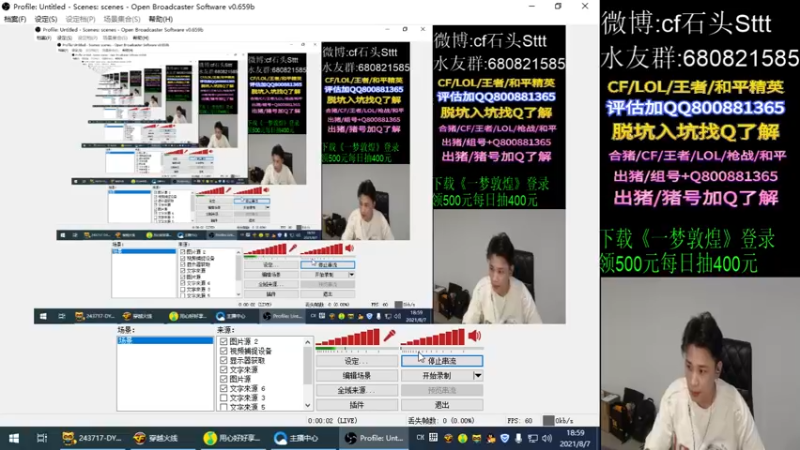Click the greyed 预览串流 button
The width and height of the screenshot is (800, 450).
click(442, 390)
